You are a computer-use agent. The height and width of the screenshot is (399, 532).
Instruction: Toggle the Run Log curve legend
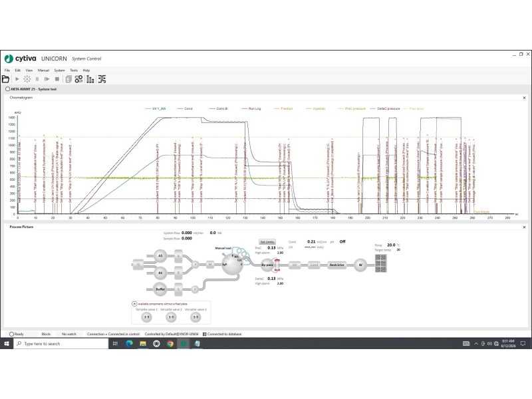coord(251,108)
